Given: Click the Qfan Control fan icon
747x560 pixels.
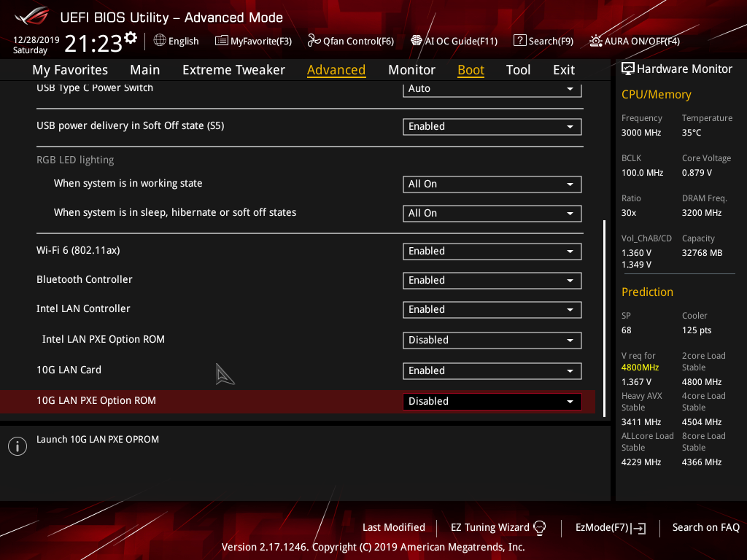Looking at the screenshot, I should click(x=314, y=41).
